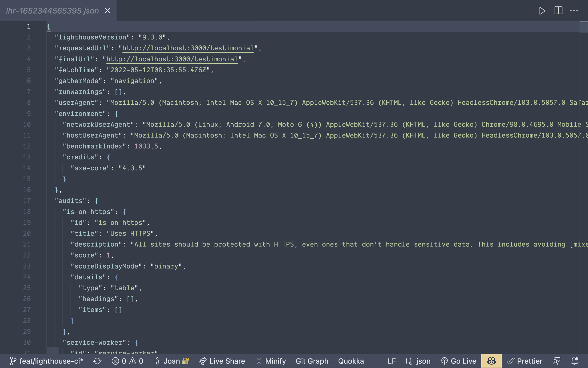Image resolution: width=588 pixels, height=368 pixels.
Task: Click the feedback person icon in status bar
Action: click(x=556, y=361)
